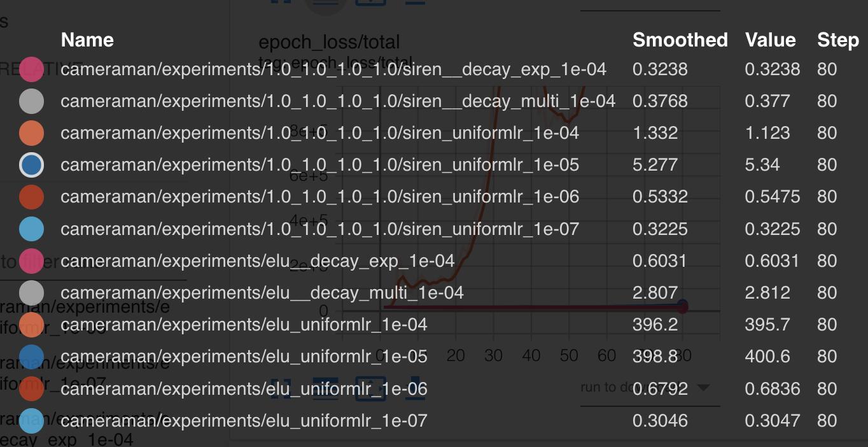Click the Smoothed column header
The height and width of the screenshot is (447, 868).
[x=680, y=39]
